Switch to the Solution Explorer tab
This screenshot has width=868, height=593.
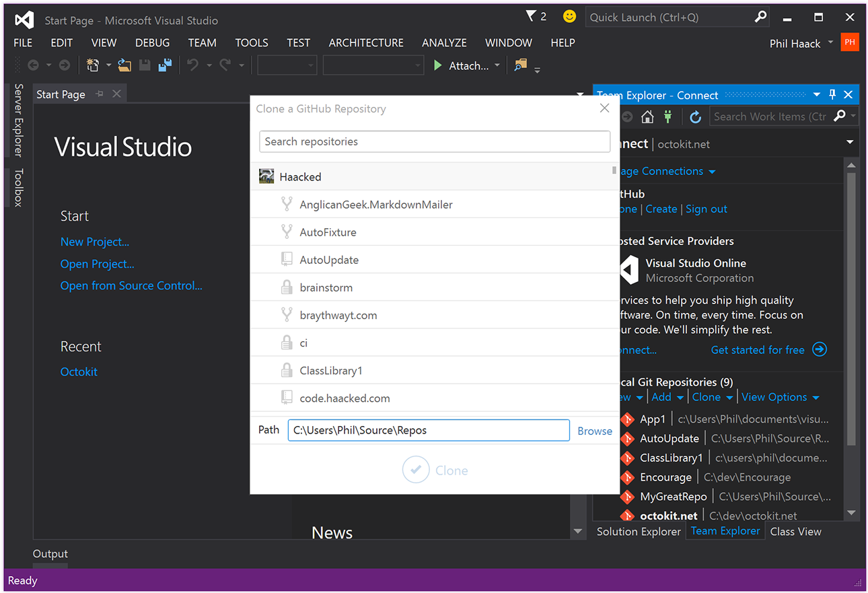[639, 531]
